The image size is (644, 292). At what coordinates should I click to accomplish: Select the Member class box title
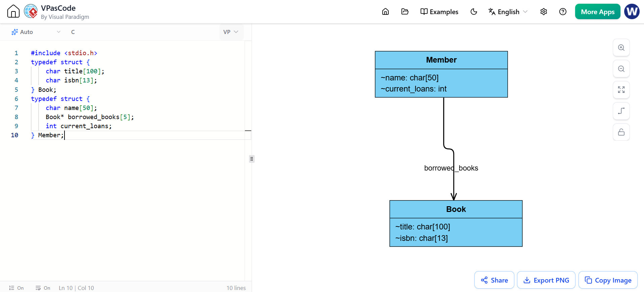(441, 60)
